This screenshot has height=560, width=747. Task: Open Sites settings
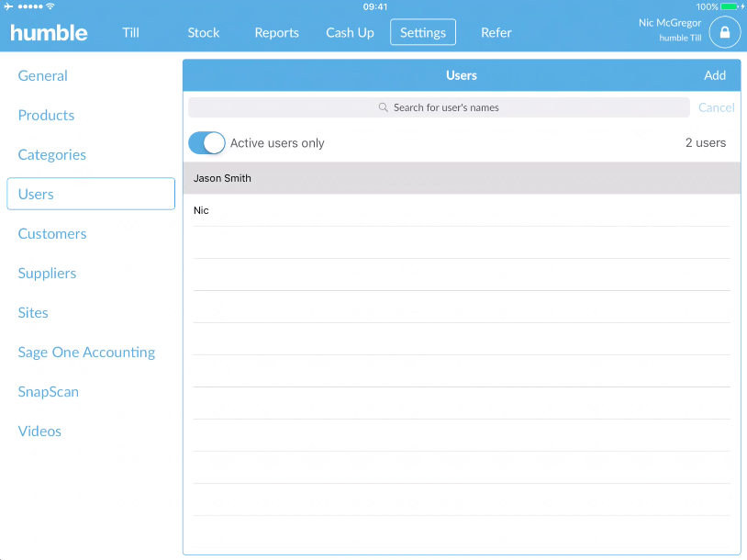(33, 313)
